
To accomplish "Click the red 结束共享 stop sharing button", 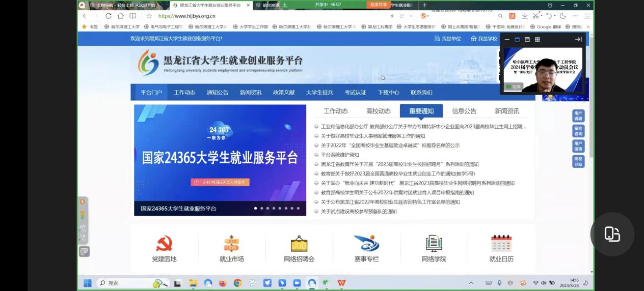I will (378, 5).
